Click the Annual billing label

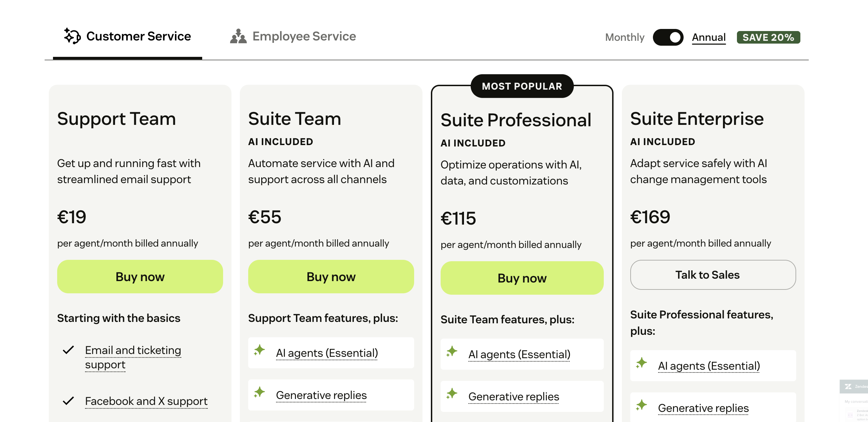pyautogui.click(x=708, y=37)
